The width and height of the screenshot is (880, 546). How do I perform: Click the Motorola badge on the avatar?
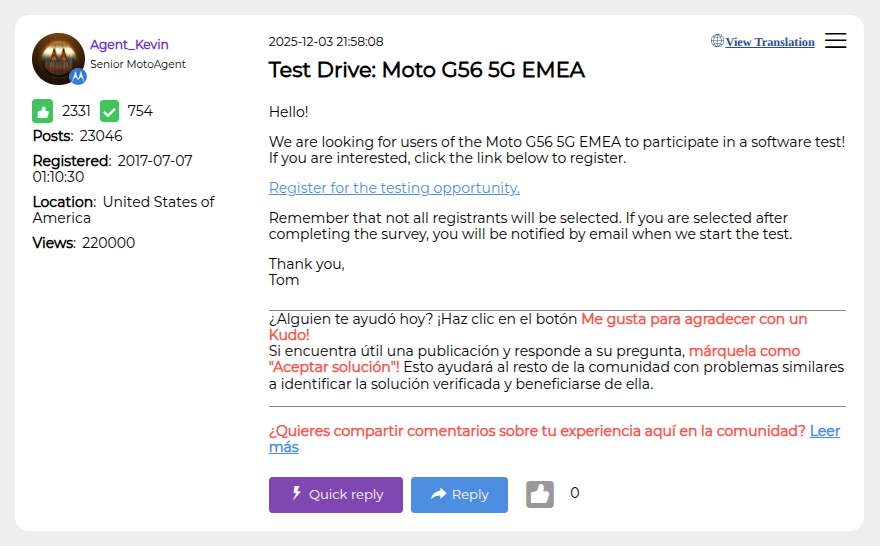[78, 76]
